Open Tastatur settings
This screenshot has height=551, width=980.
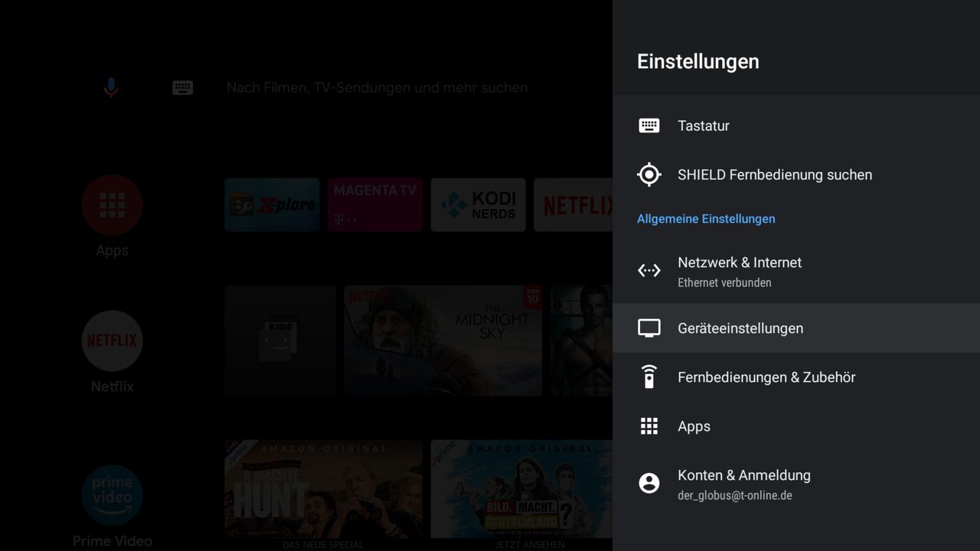(796, 126)
